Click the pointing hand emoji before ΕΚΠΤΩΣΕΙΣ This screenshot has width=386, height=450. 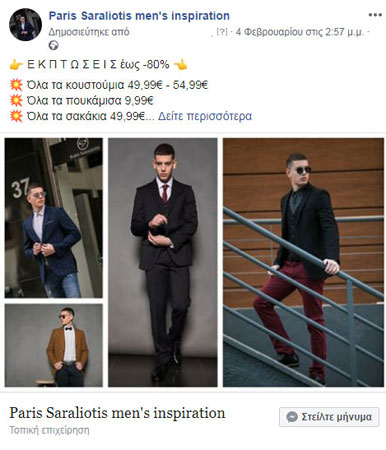click(x=16, y=65)
